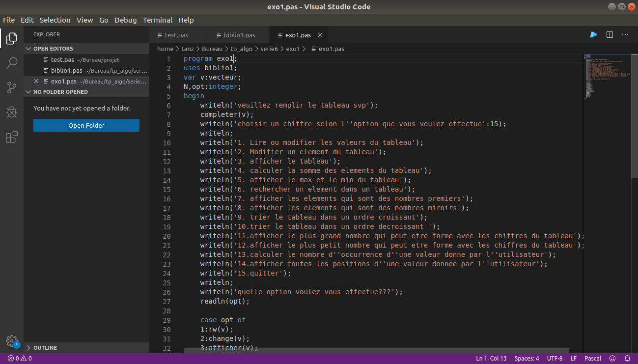Click the feedback smiley in status bar
638x364 pixels.
pyautogui.click(x=611, y=359)
